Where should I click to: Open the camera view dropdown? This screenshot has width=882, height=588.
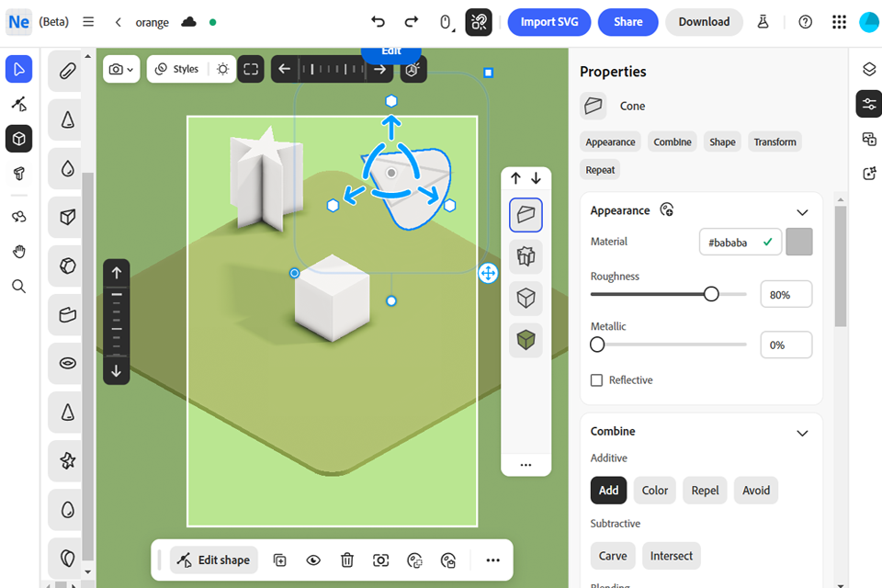(x=121, y=69)
